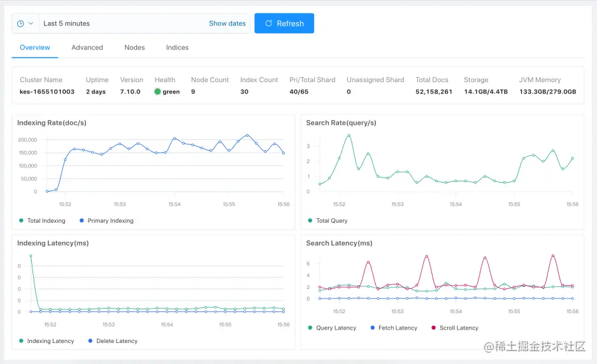Open the Nodes tab

click(134, 48)
